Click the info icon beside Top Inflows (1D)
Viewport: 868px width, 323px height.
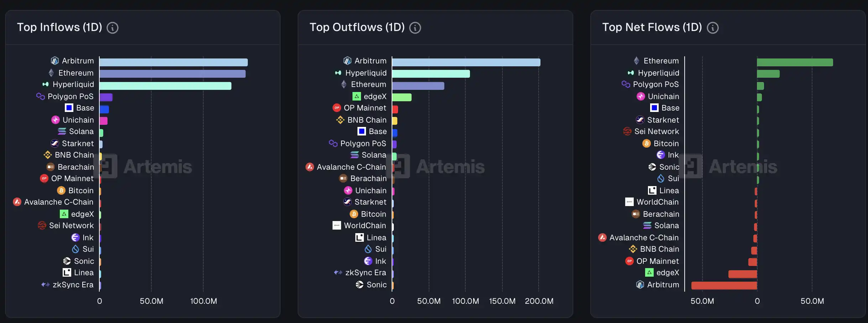click(113, 28)
